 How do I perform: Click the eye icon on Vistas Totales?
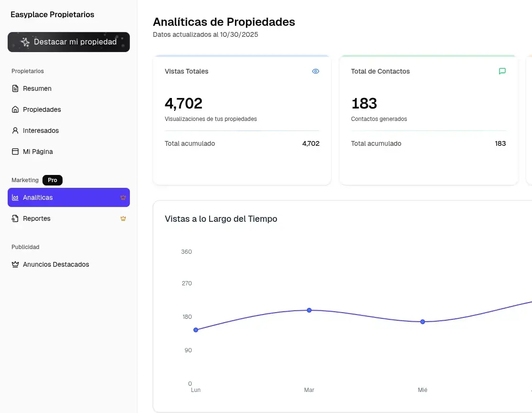point(316,71)
